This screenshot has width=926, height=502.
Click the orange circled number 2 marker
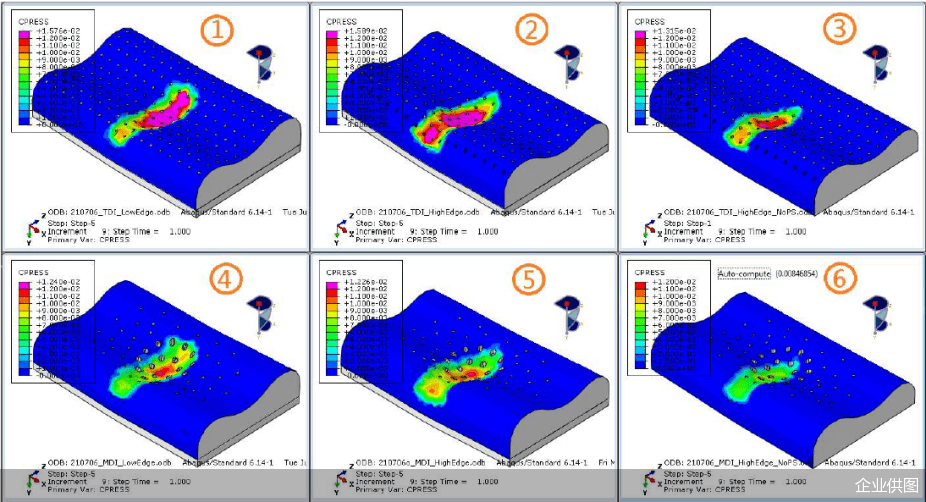pyautogui.click(x=530, y=31)
